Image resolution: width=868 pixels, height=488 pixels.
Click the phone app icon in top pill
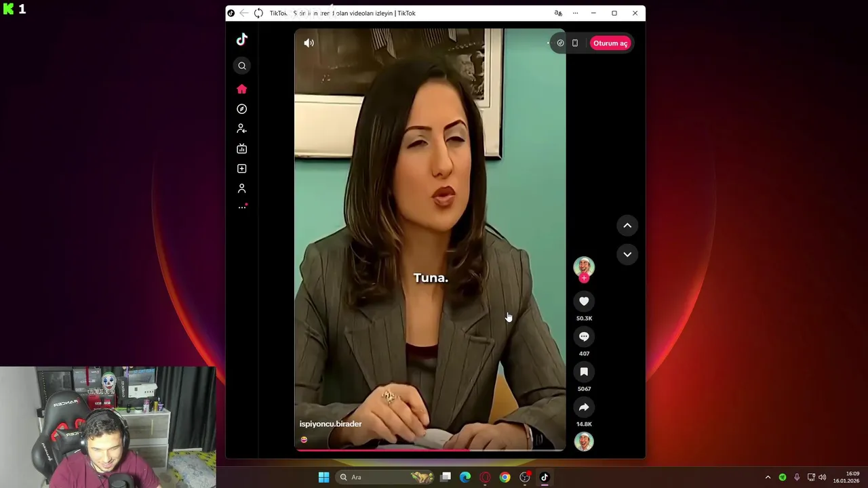tap(575, 43)
